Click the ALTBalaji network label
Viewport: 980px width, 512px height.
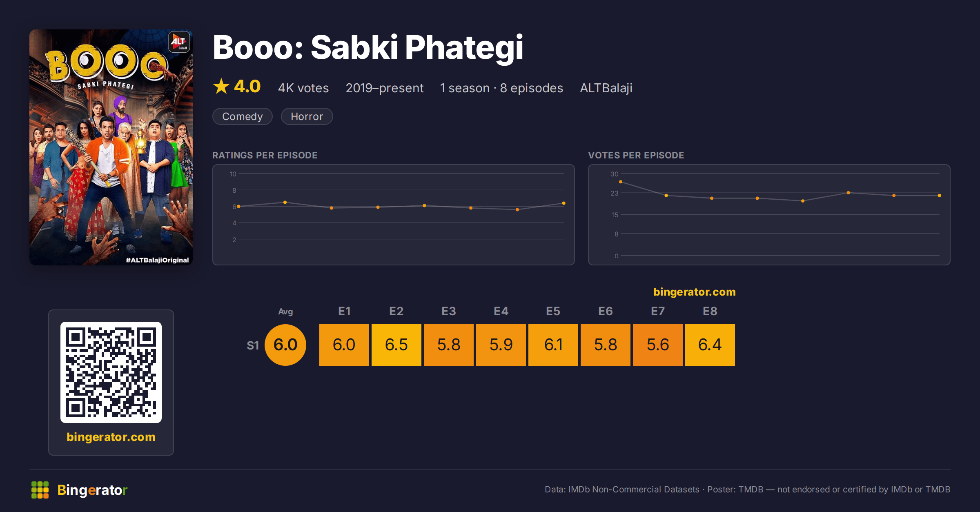[x=606, y=88]
